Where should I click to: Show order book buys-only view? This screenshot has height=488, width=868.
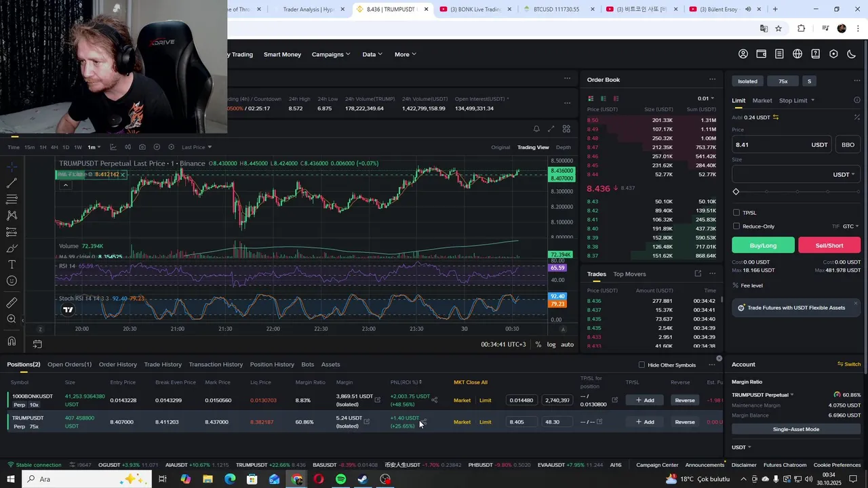[603, 98]
